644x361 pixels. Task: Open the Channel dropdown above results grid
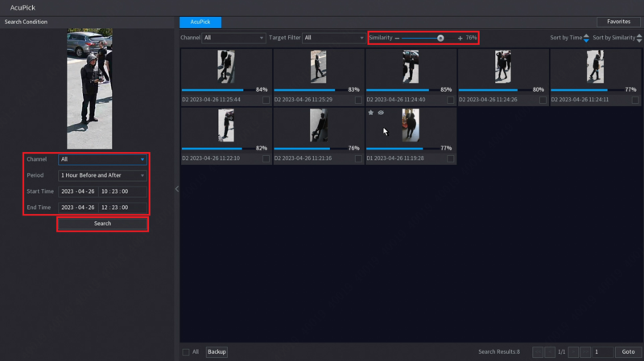click(233, 38)
